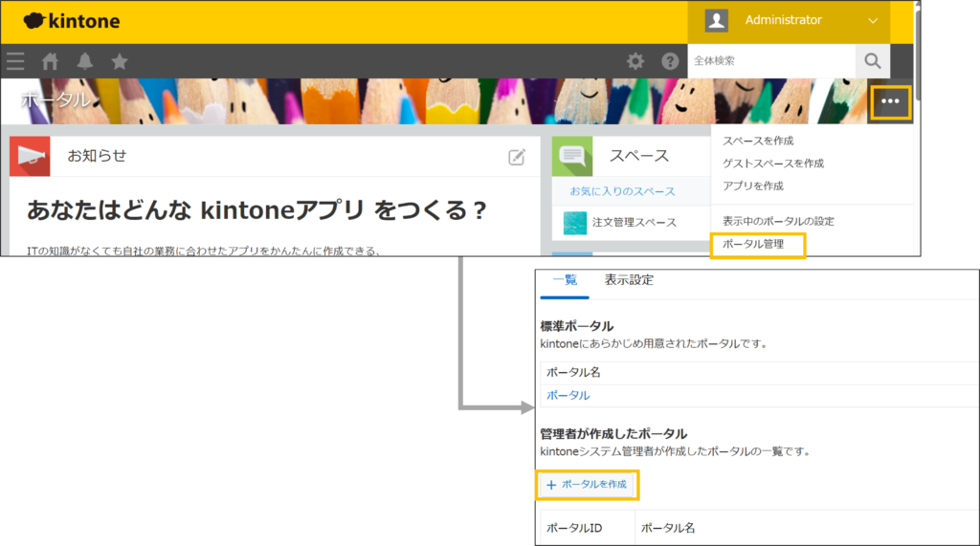Open help question mark icon

(670, 61)
